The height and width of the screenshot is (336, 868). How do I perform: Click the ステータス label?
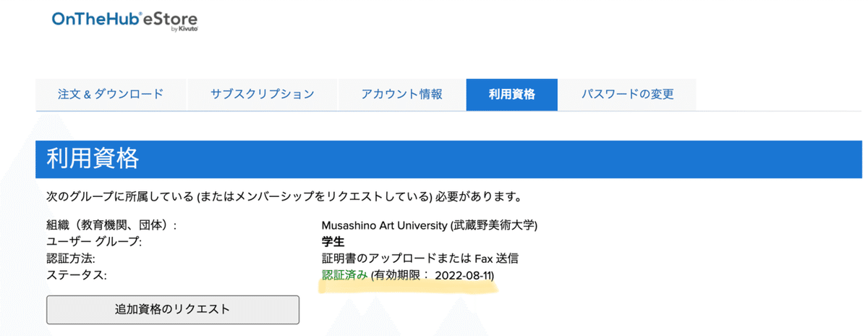point(76,275)
